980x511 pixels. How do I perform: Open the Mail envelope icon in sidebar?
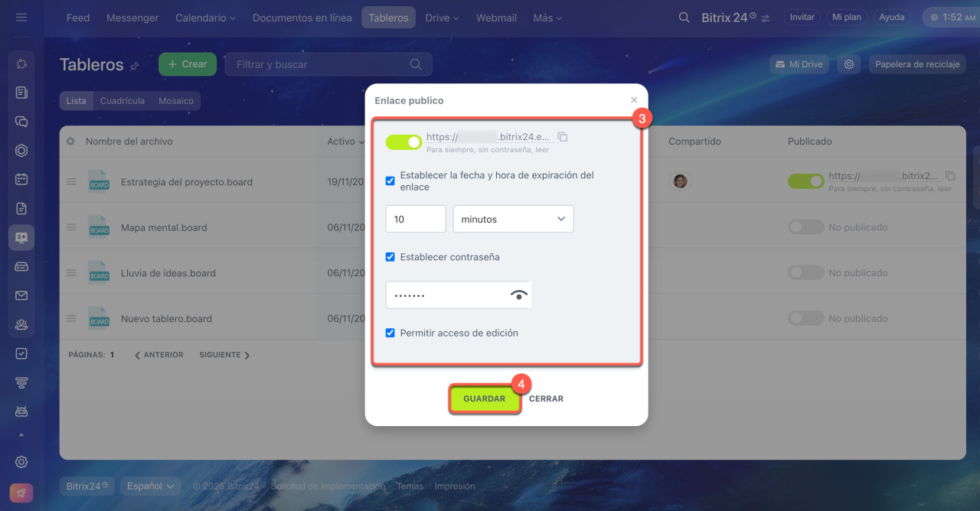(x=21, y=295)
